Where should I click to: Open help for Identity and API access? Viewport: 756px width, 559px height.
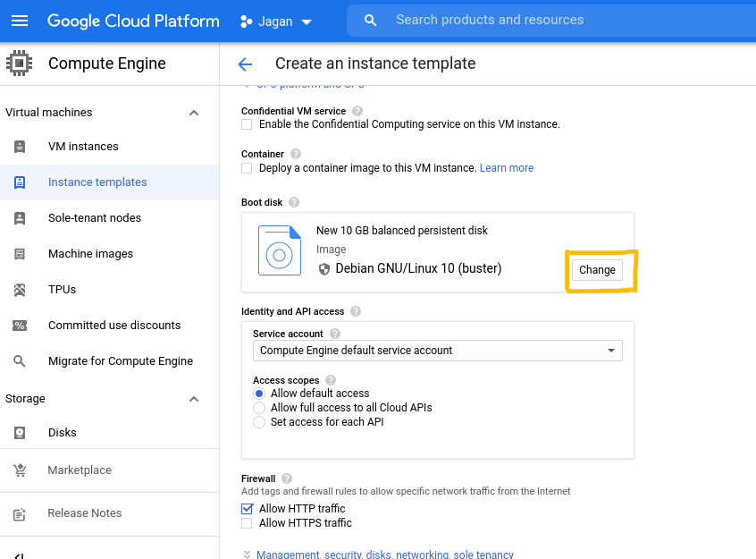tap(356, 311)
